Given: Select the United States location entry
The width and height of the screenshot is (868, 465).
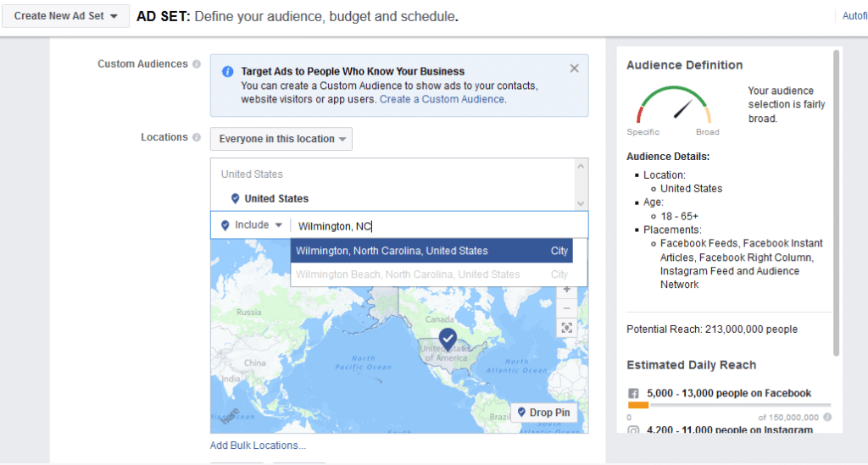Looking at the screenshot, I should pyautogui.click(x=276, y=198).
